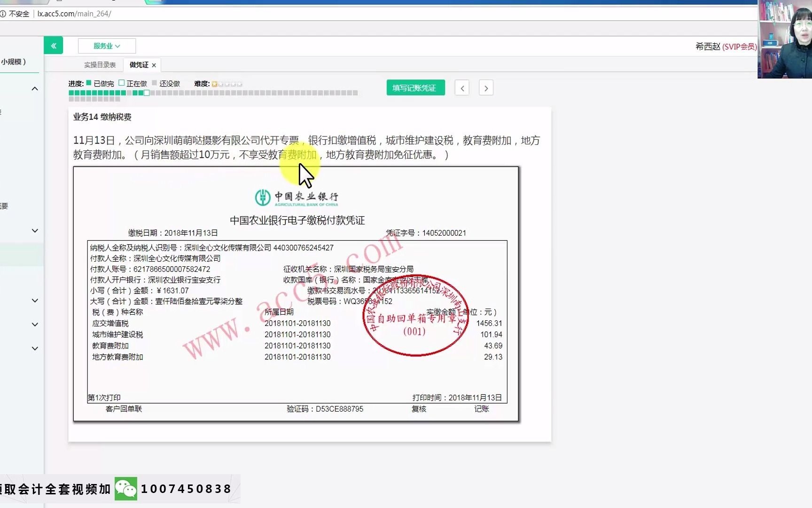Open the 服务业 dropdown
Viewport: 812px width, 508px height.
[107, 46]
